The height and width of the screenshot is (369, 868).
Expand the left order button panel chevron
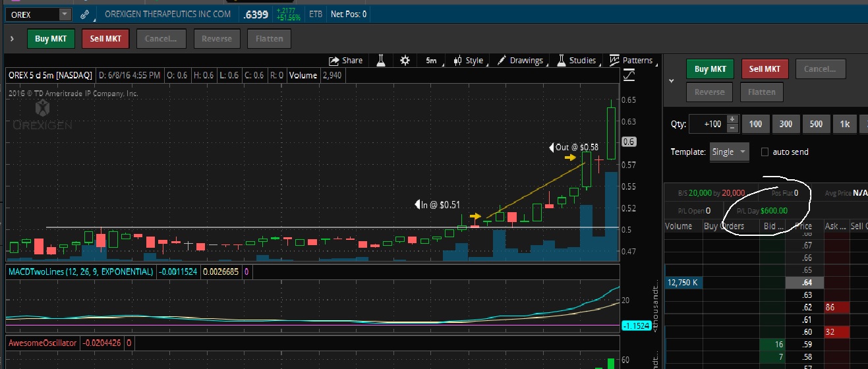click(13, 39)
